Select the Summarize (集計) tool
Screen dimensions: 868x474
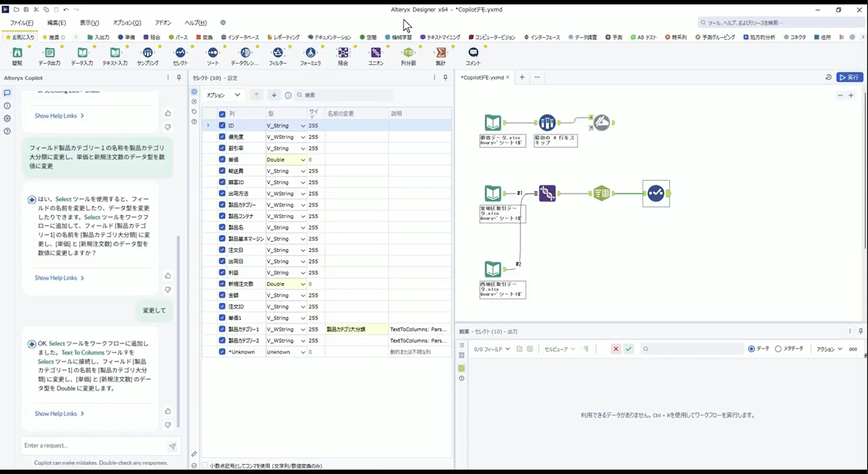click(x=441, y=53)
